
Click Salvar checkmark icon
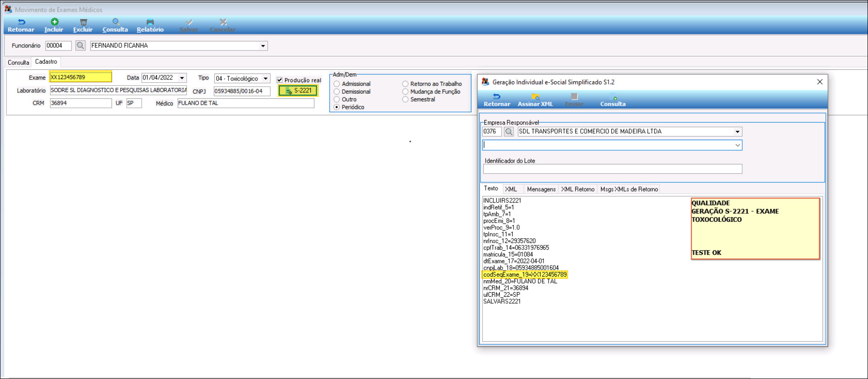[x=189, y=22]
